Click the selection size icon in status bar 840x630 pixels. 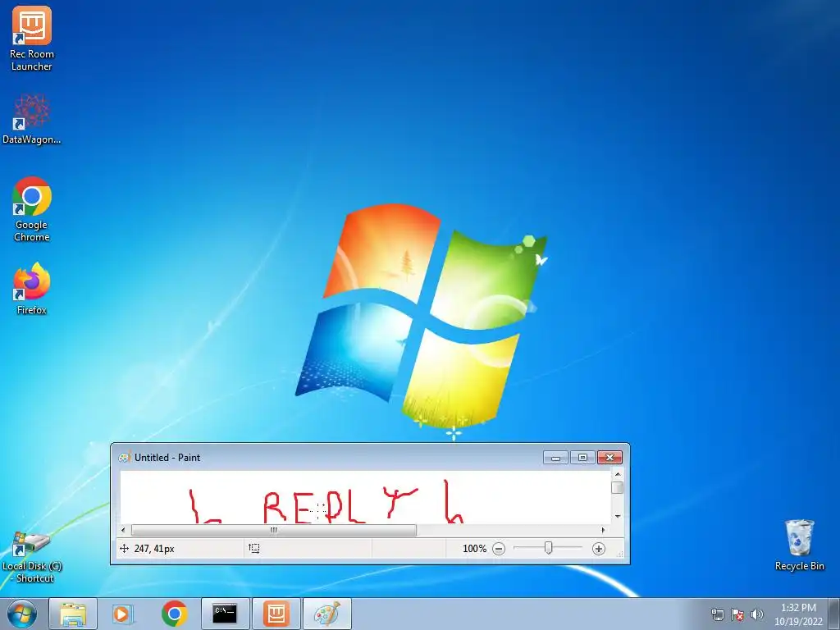254,548
